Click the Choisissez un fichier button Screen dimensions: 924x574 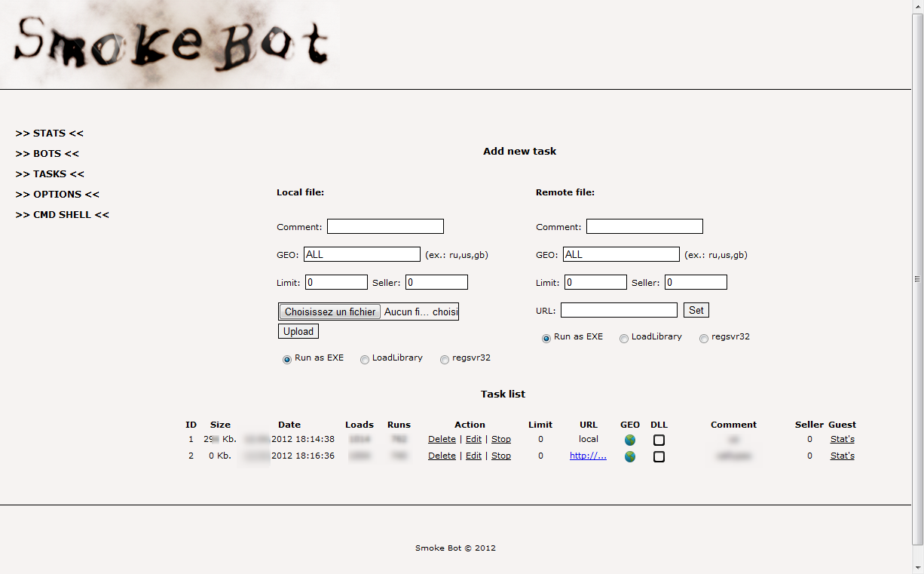tap(329, 312)
